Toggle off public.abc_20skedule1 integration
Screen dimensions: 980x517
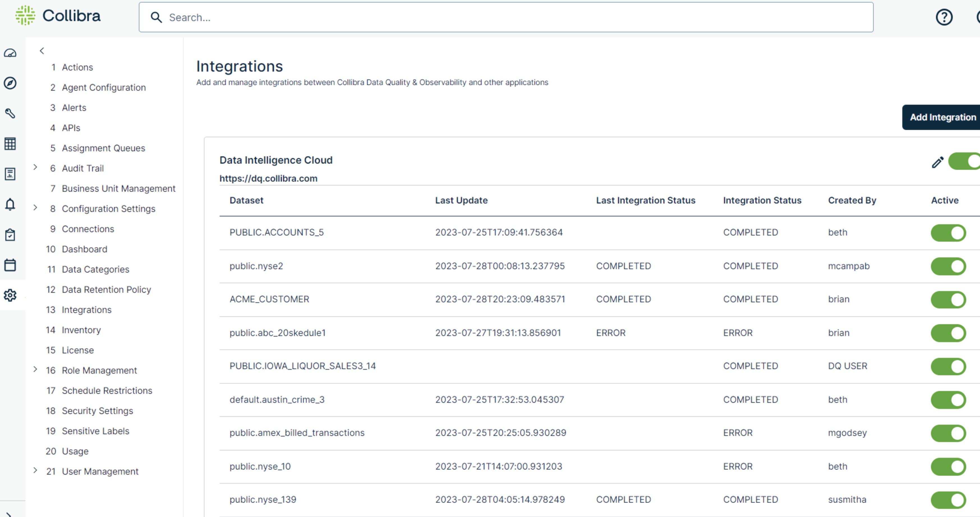click(948, 333)
